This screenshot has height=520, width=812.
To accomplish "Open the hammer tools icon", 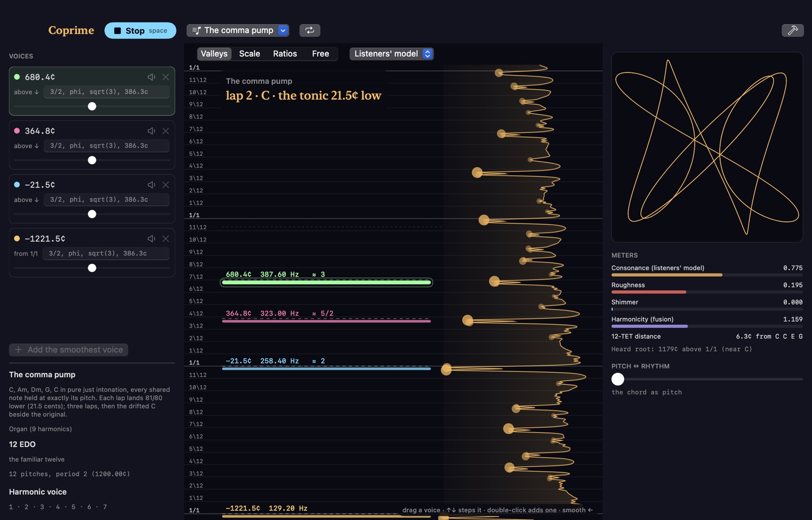I will 792,30.
